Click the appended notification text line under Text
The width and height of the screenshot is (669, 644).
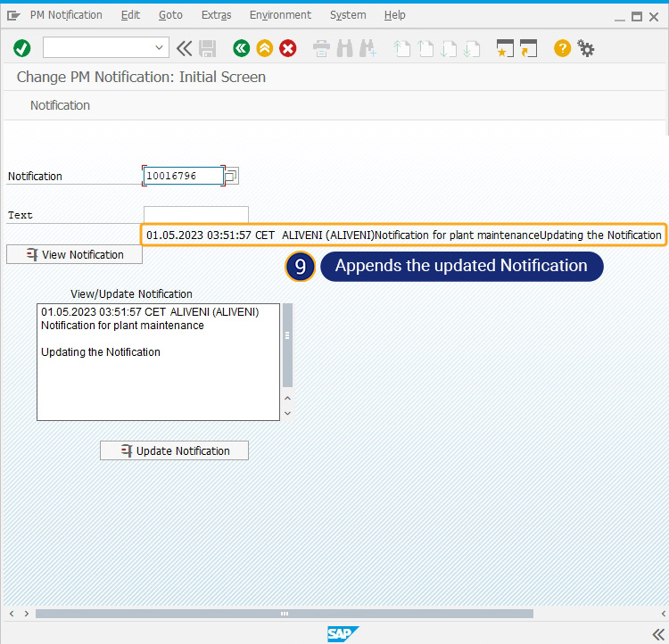[x=403, y=235]
